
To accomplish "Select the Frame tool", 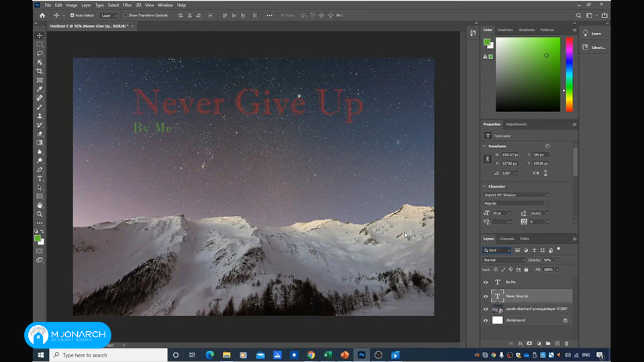I will [40, 80].
